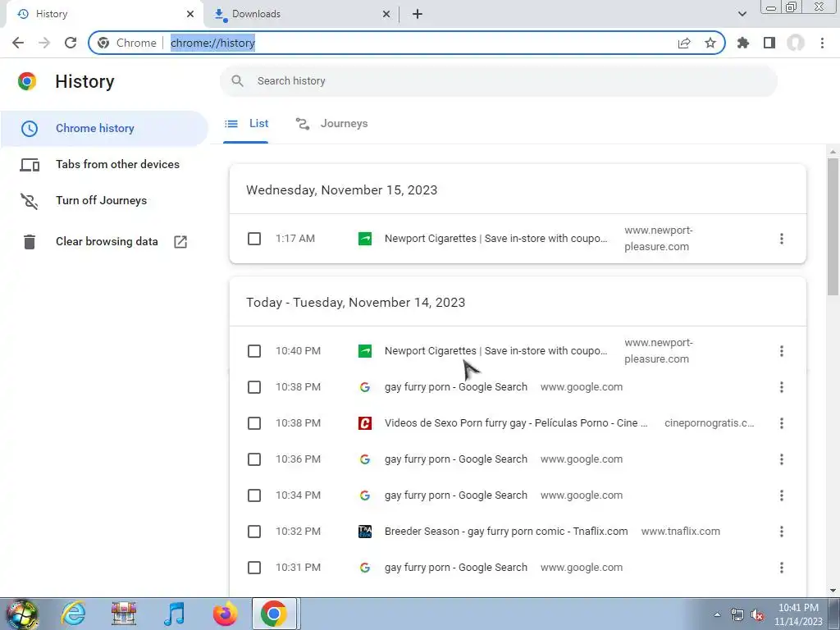Open actions menu for 10:31 PM entry
The image size is (840, 630).
click(782, 568)
